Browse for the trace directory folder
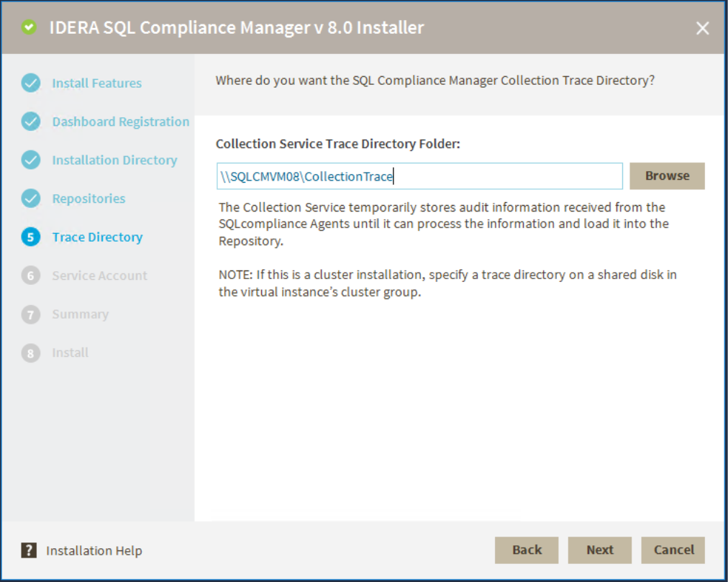 [667, 176]
